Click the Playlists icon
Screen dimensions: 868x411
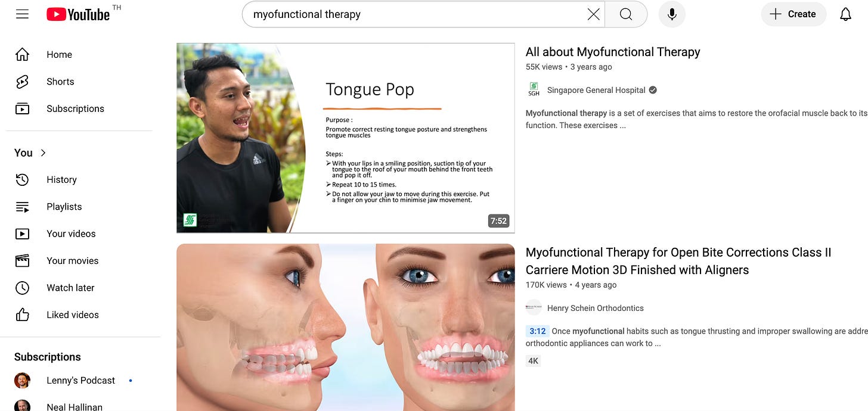point(22,207)
